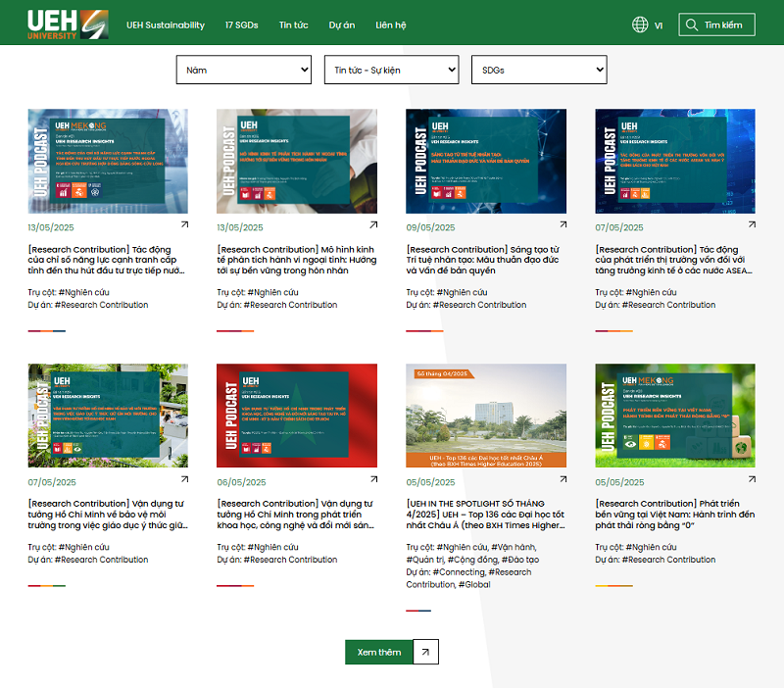Click #Global tag under Spotlight article
The height and width of the screenshot is (688, 784).
(x=474, y=584)
